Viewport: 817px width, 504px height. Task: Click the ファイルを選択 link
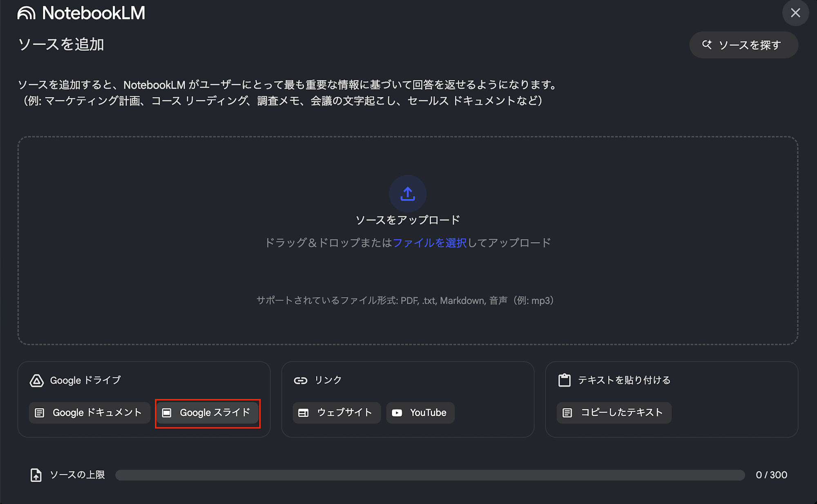429,243
